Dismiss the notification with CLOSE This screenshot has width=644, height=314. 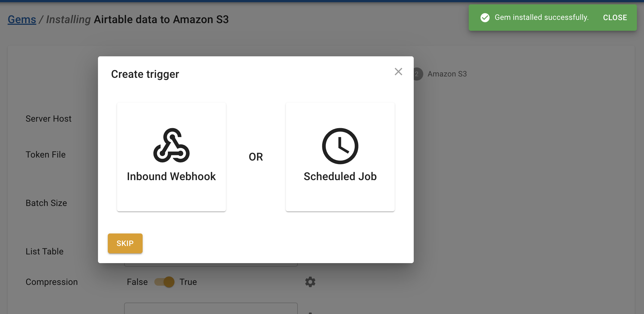tap(615, 18)
